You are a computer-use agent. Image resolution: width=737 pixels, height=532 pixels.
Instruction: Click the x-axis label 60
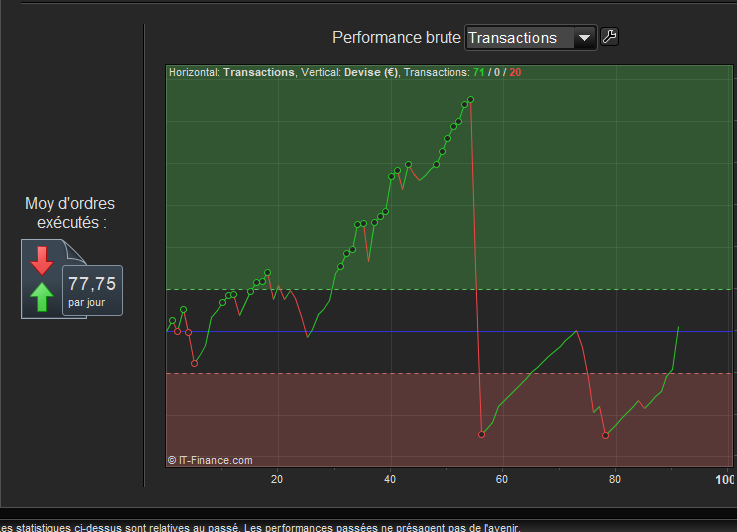pos(502,479)
